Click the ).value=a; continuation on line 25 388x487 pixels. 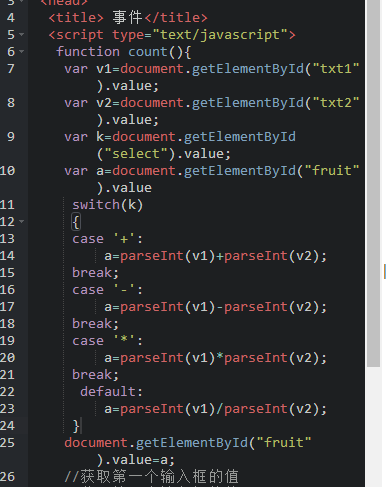tap(136, 460)
